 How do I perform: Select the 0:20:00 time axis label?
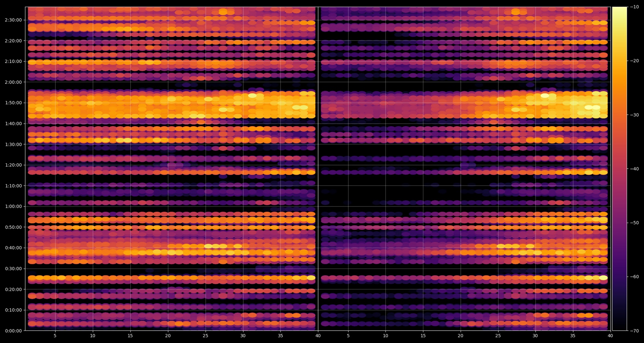[13, 289]
